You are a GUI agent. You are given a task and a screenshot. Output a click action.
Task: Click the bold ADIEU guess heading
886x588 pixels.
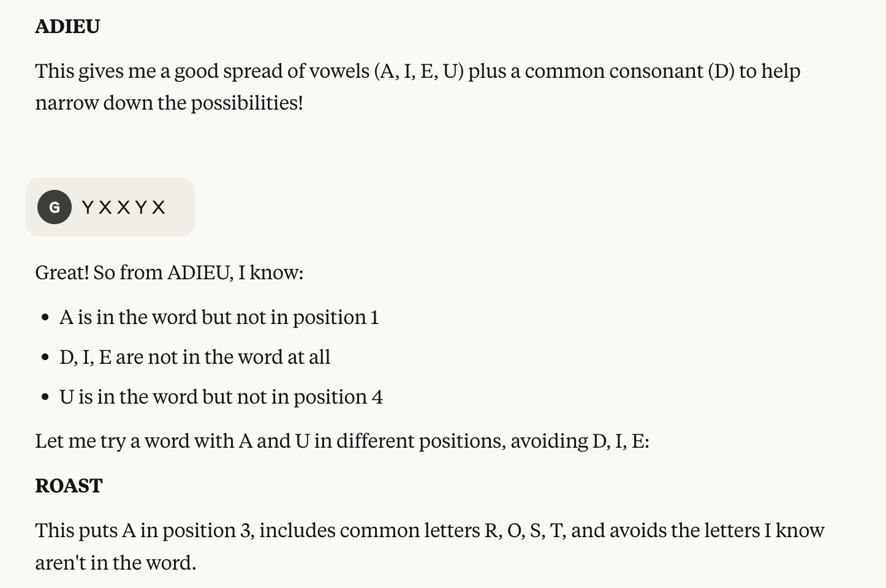67,26
